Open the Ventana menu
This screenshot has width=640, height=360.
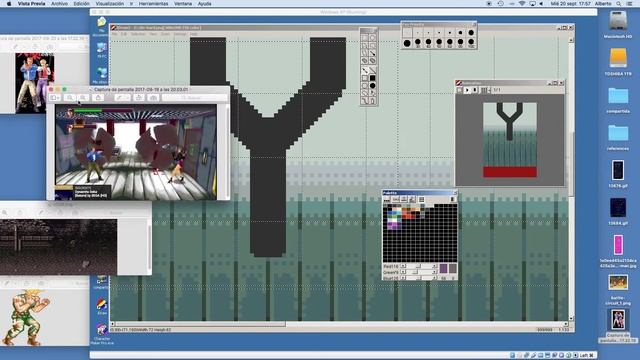click(x=183, y=3)
